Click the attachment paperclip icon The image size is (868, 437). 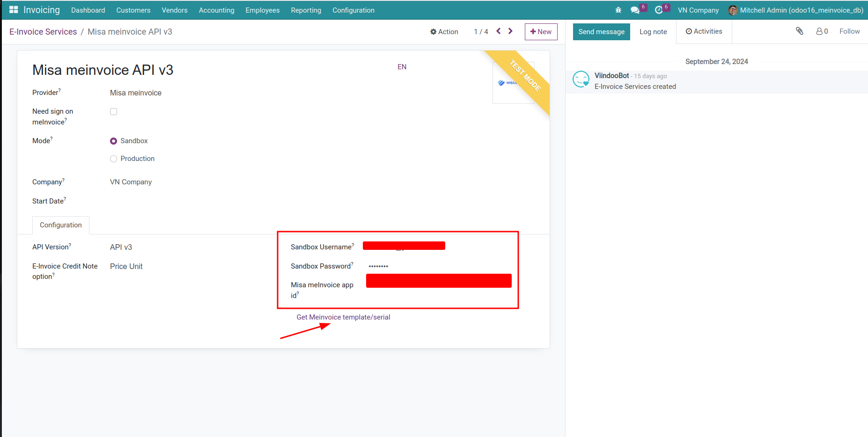800,31
